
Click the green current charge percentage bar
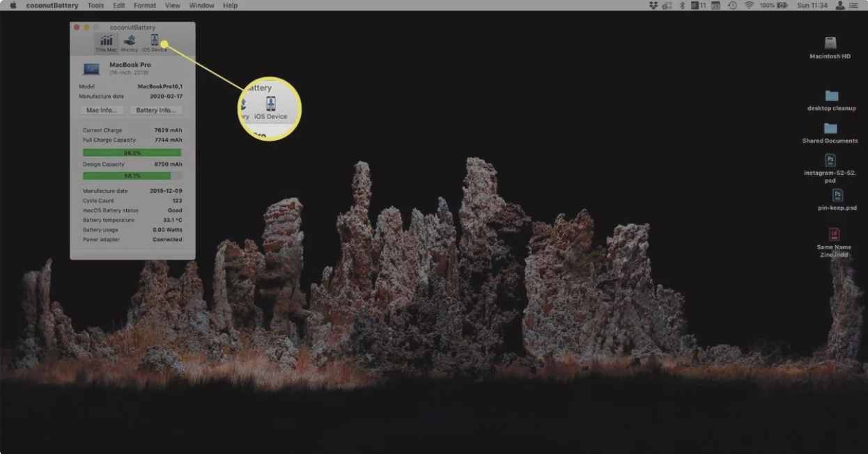click(x=132, y=152)
